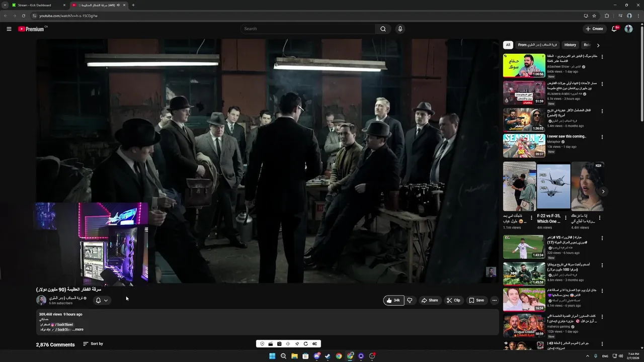Open options for the 1:06:56 Albasheer Show video

(x=602, y=57)
